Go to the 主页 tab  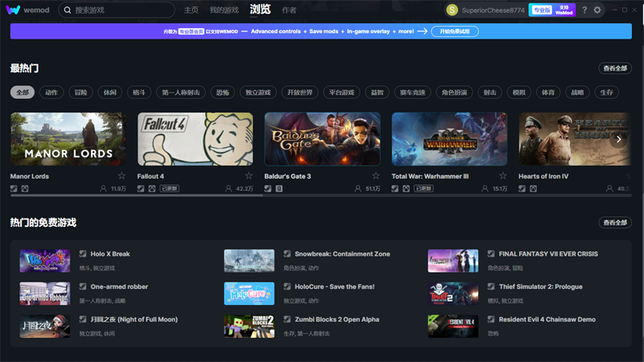point(191,10)
